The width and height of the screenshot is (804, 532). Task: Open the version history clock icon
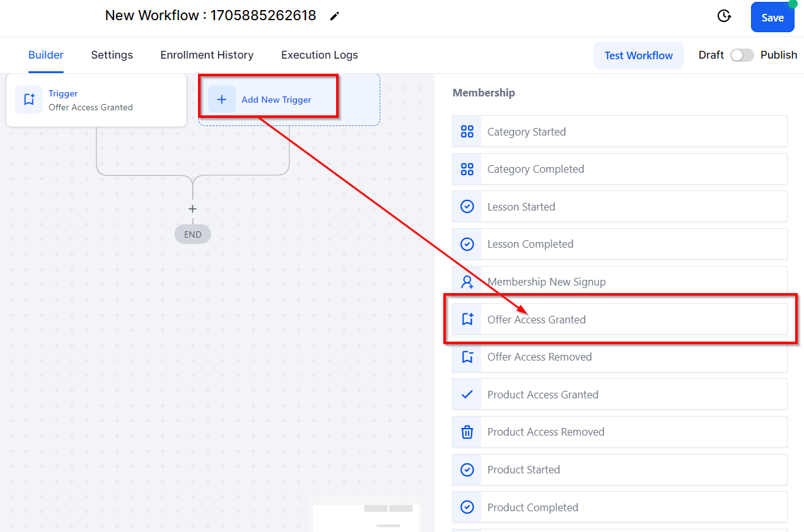point(725,16)
